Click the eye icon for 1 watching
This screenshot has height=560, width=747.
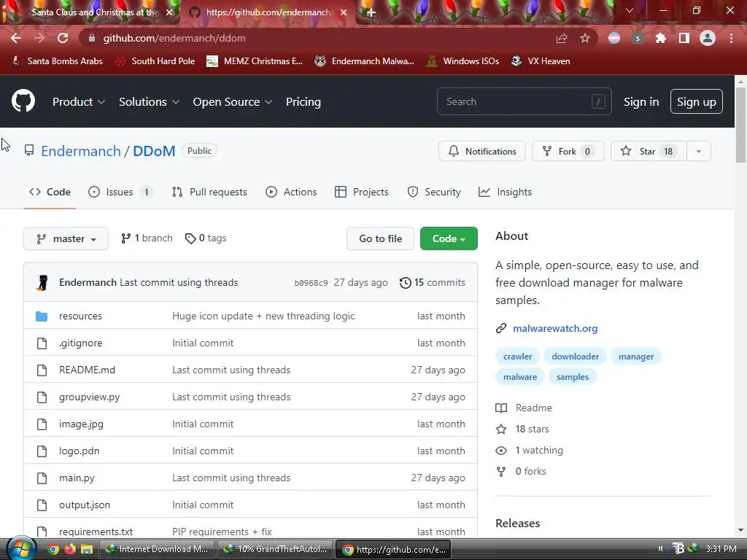click(x=501, y=451)
